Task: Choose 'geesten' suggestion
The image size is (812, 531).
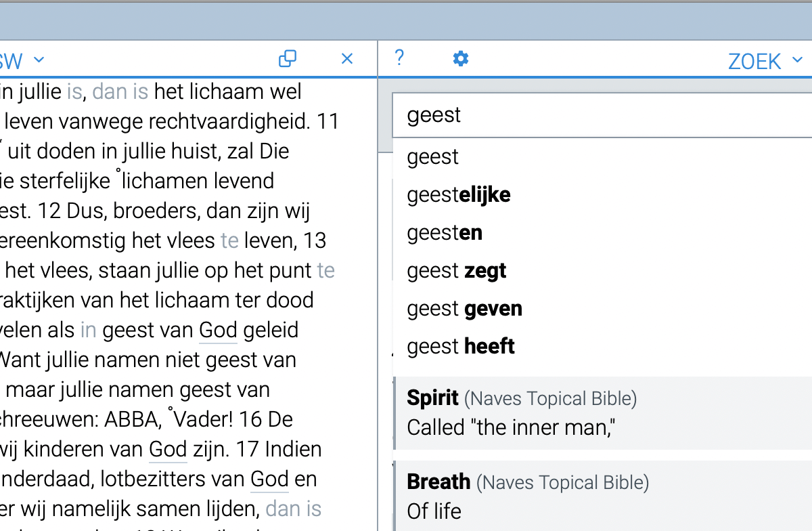Action: (x=444, y=232)
